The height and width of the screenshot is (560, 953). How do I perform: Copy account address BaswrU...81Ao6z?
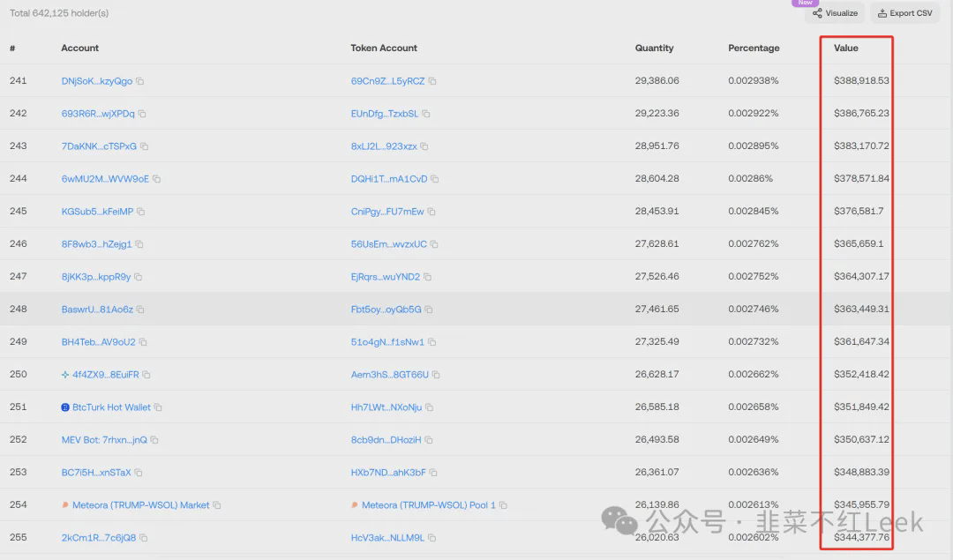(x=140, y=310)
